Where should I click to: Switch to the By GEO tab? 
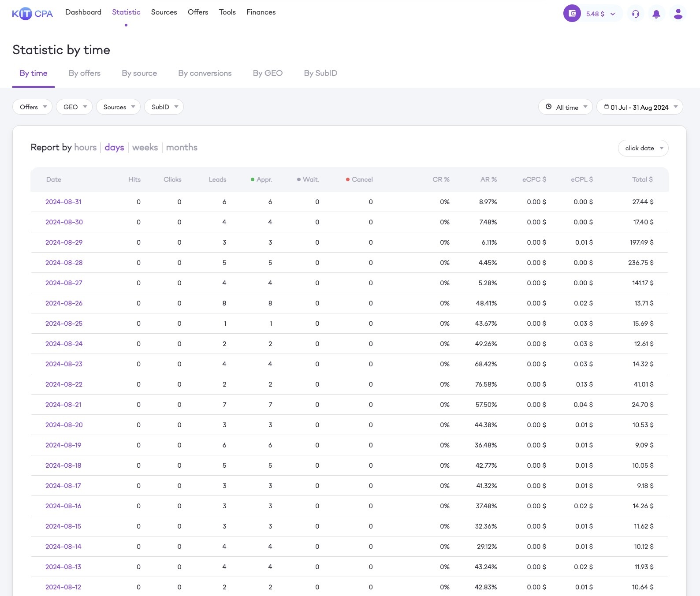(268, 73)
